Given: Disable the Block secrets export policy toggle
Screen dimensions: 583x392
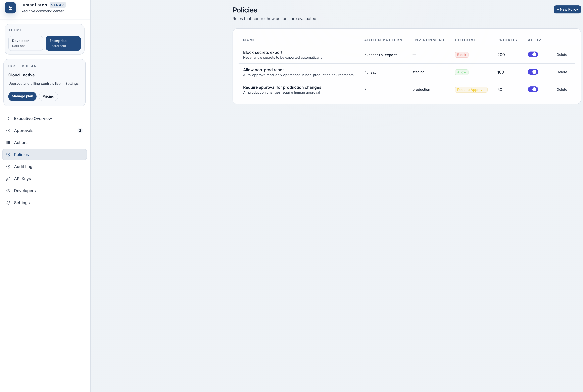Looking at the screenshot, I should pos(533,55).
